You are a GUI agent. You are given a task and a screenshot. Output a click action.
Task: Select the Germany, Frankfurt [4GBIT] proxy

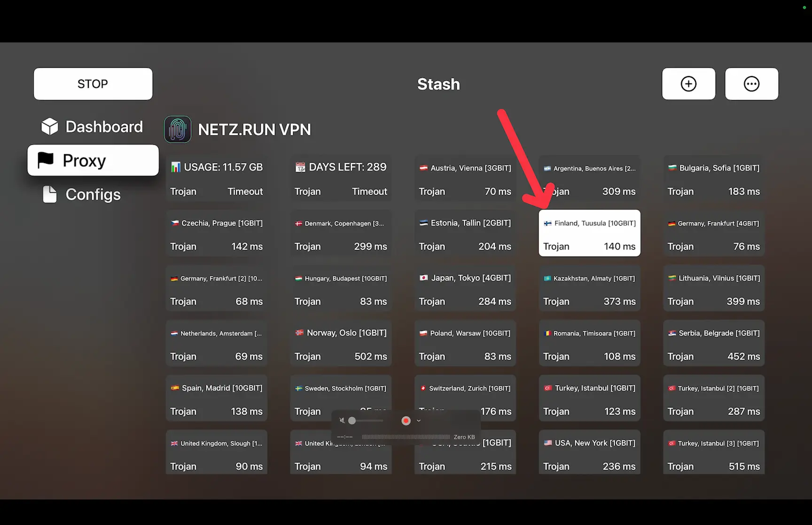click(713, 234)
